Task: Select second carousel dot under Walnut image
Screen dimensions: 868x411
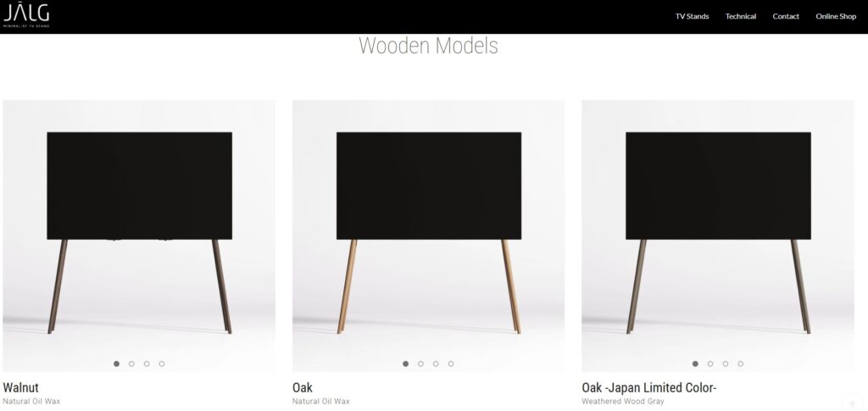Action: (x=131, y=364)
